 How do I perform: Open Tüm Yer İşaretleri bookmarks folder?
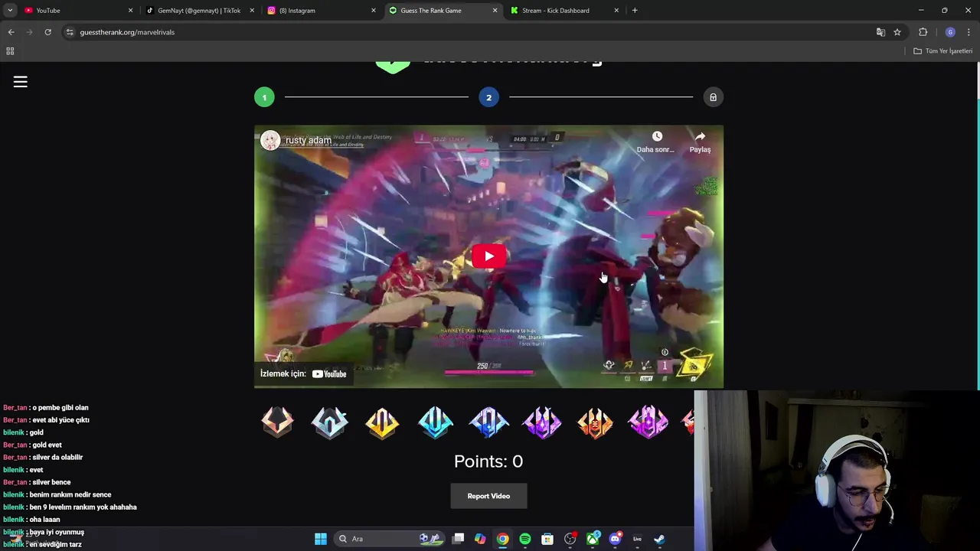pyautogui.click(x=942, y=51)
